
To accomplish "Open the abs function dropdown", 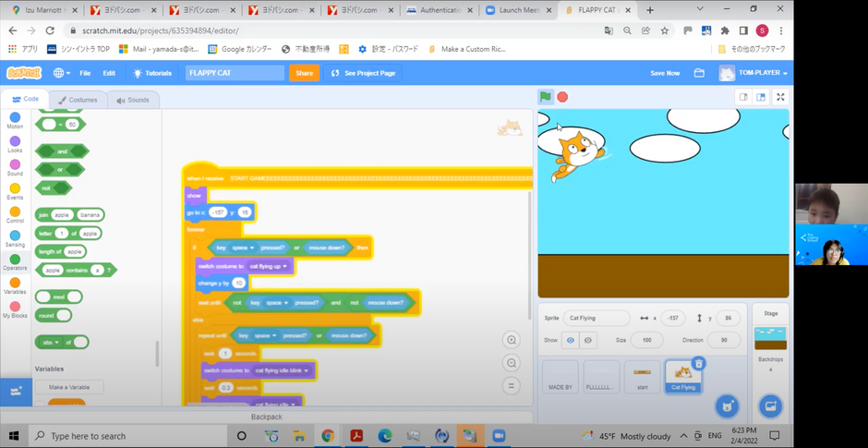I will pos(51,342).
